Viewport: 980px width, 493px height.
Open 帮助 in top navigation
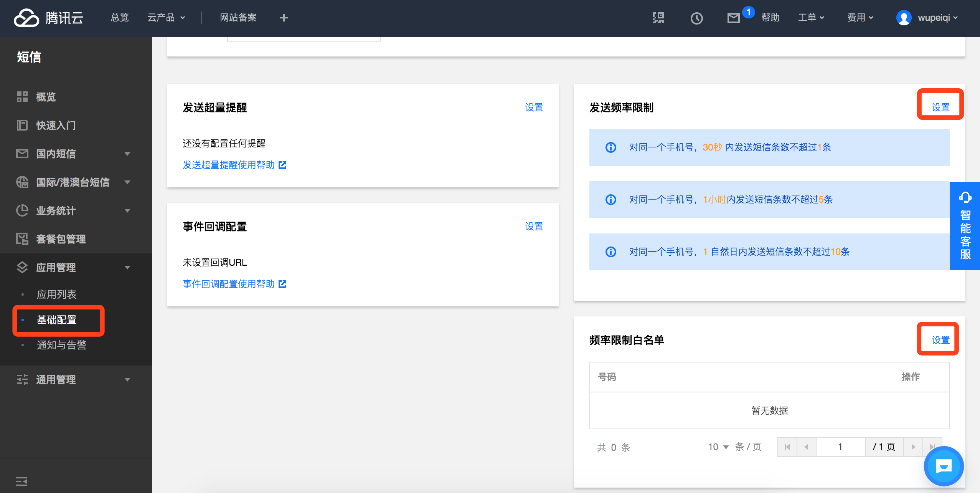pyautogui.click(x=770, y=18)
